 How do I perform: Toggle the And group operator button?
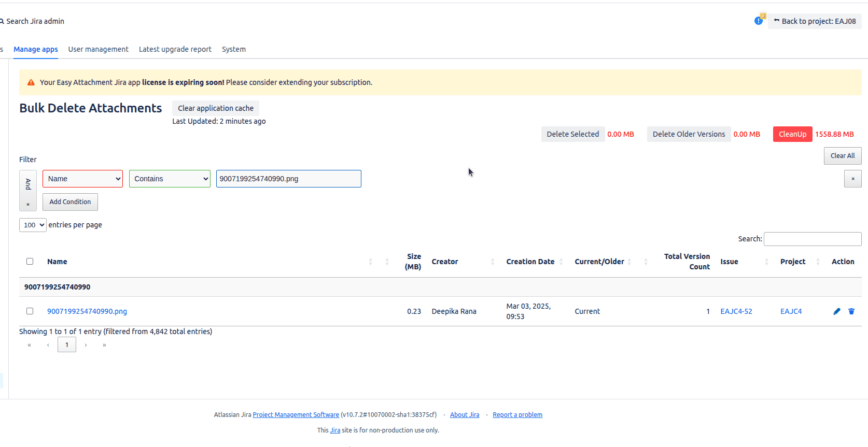tap(28, 184)
